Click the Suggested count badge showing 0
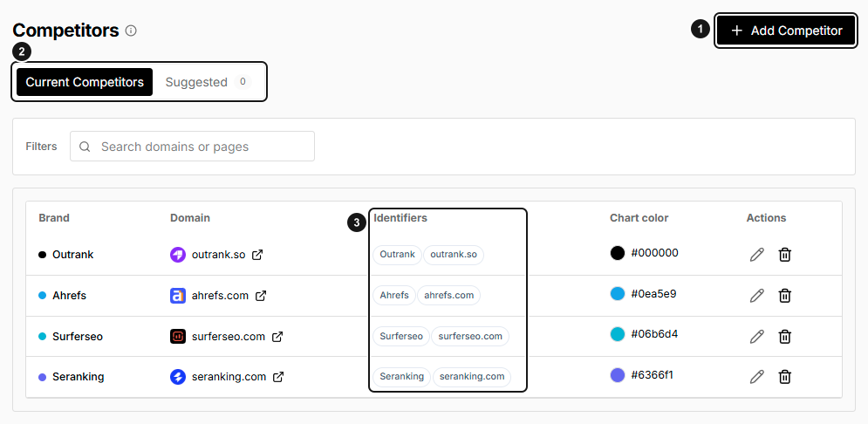Viewport: 868px width, 424px height. click(243, 82)
